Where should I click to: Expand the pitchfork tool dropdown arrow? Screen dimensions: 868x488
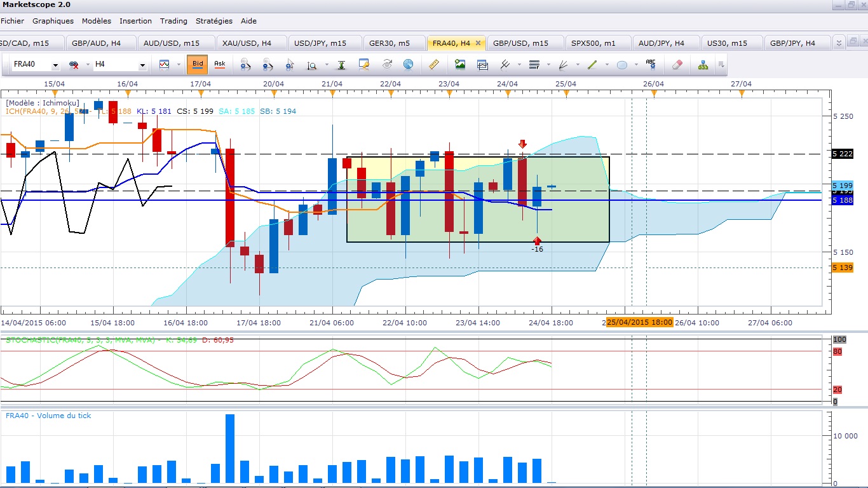519,65
